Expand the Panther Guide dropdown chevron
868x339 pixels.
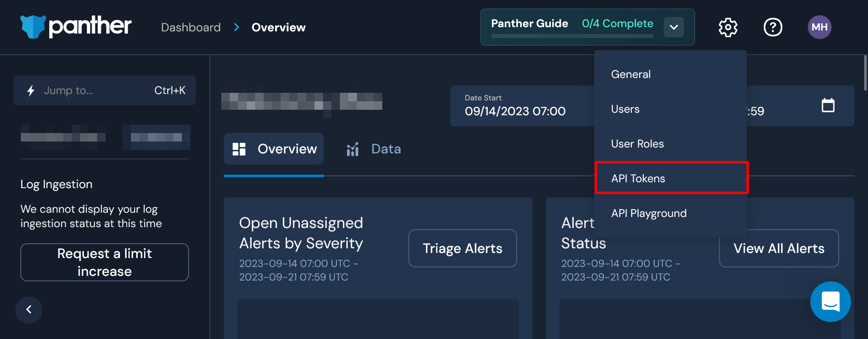(674, 27)
